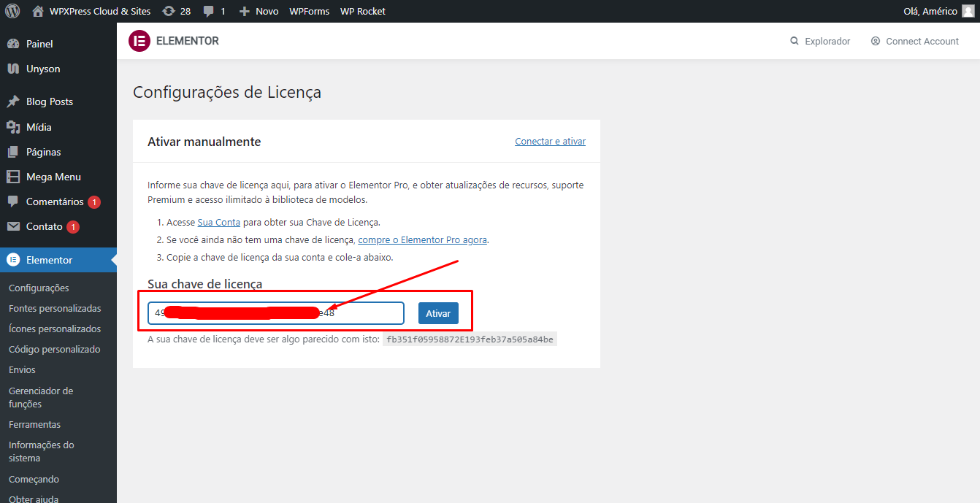Click the pin icon for Blog Posts
Viewport: 980px width, 503px height.
click(12, 101)
